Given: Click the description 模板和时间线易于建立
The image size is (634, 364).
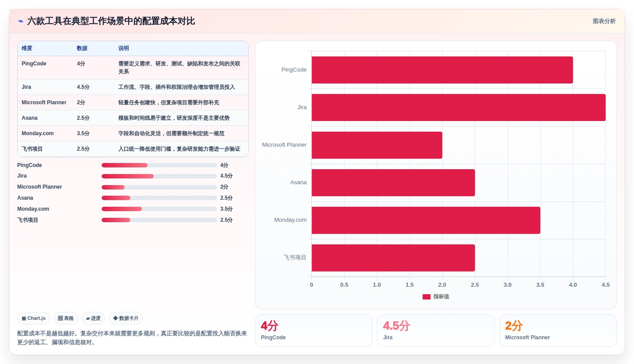Looking at the screenshot, I should pyautogui.click(x=174, y=118).
